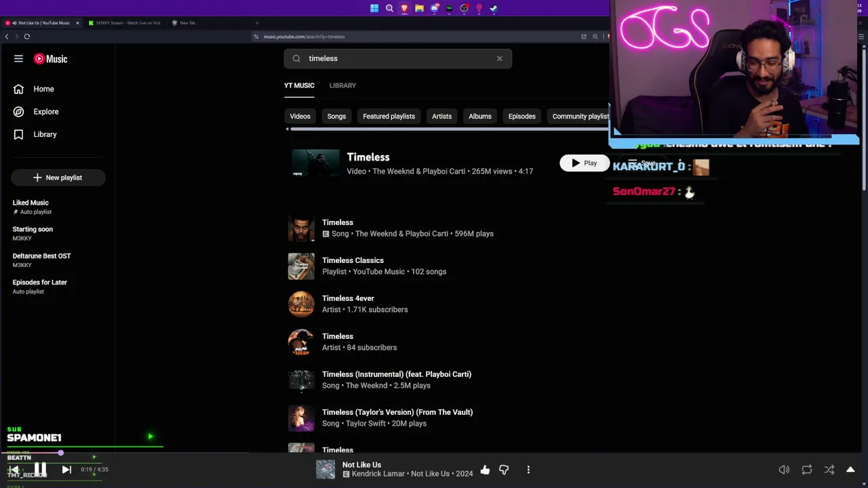Viewport: 868px width, 488px height.
Task: Filter results by Albums
Action: click(x=479, y=116)
